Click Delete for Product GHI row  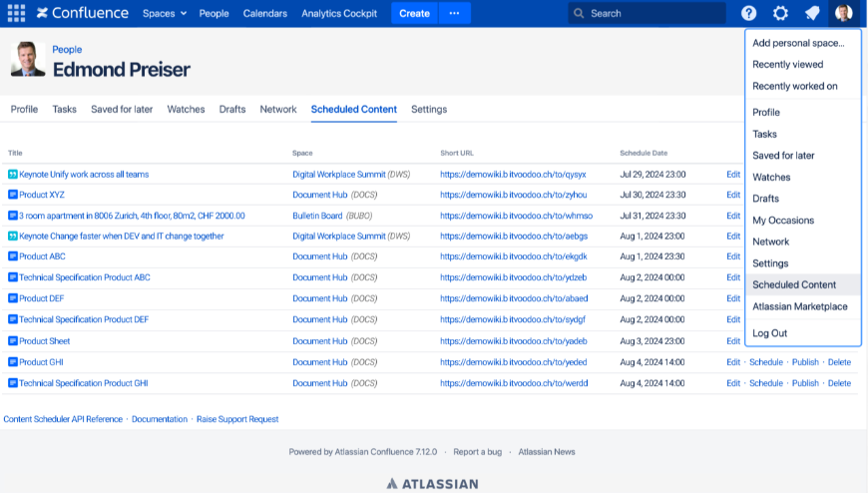click(x=840, y=362)
